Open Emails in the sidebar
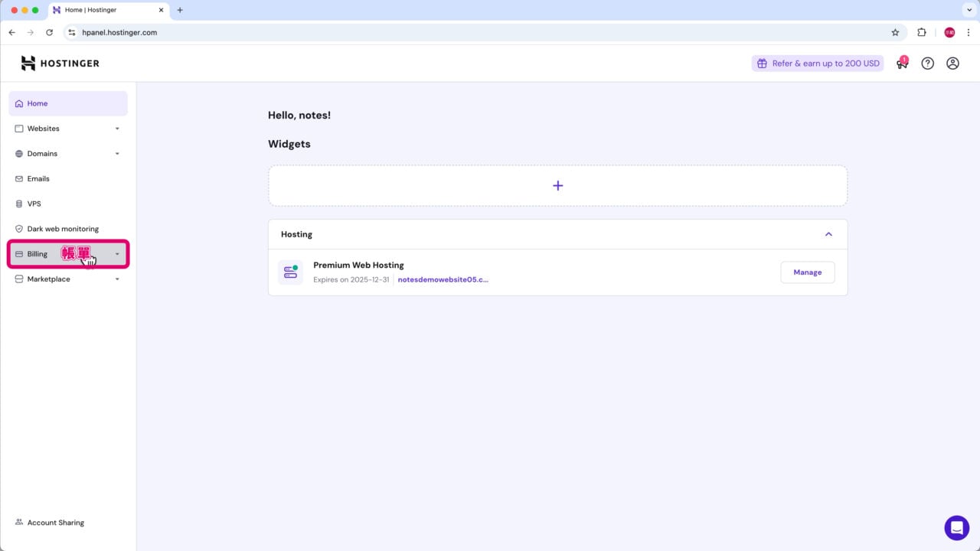The width and height of the screenshot is (980, 551). tap(38, 178)
